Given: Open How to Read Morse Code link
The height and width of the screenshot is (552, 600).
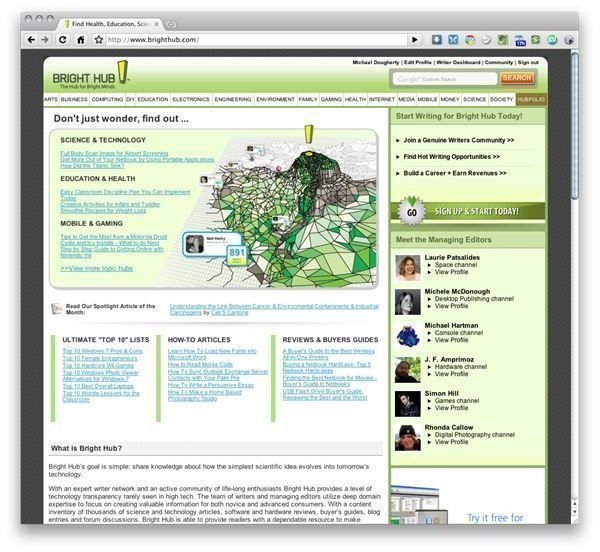Looking at the screenshot, I should (200, 365).
